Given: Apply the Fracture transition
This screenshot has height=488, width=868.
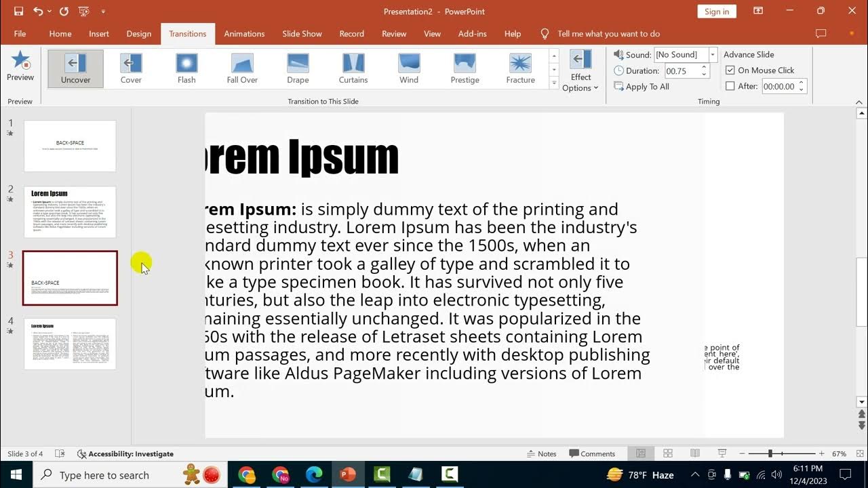Looking at the screenshot, I should coord(520,68).
